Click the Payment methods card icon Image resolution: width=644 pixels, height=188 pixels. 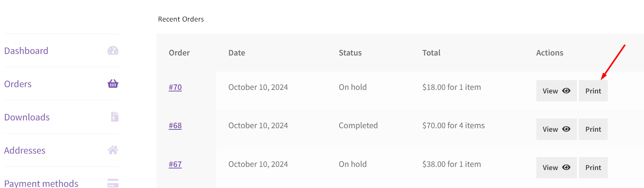[113, 183]
